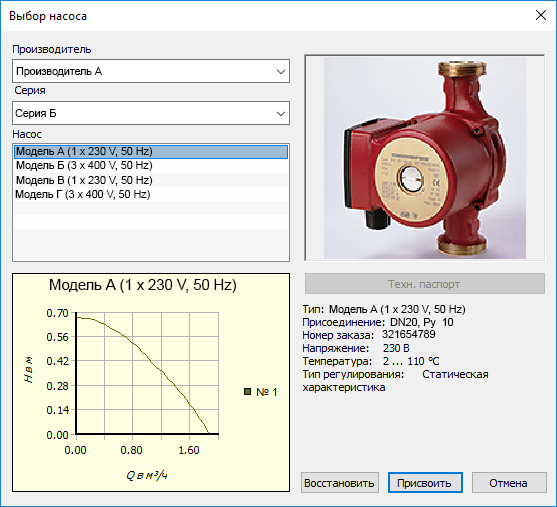This screenshot has width=557, height=507.
Task: Select Модель В (1 x 230 V, 50 Hz)
Action: [151, 180]
